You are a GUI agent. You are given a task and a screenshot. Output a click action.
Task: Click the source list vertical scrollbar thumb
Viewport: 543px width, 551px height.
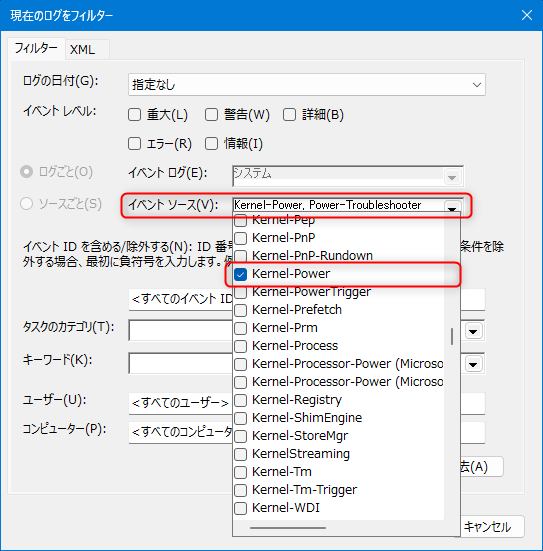pyautogui.click(x=452, y=337)
